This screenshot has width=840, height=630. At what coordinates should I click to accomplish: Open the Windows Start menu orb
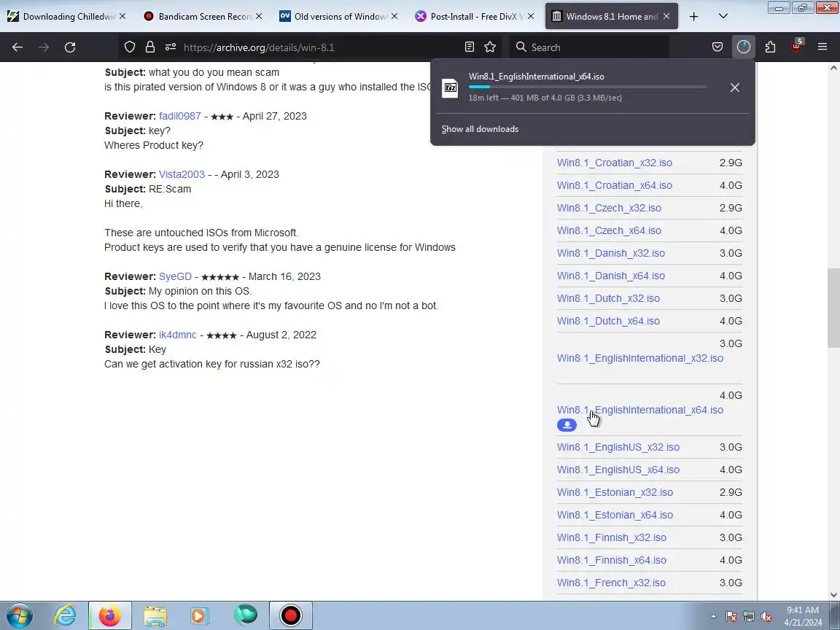click(19, 615)
